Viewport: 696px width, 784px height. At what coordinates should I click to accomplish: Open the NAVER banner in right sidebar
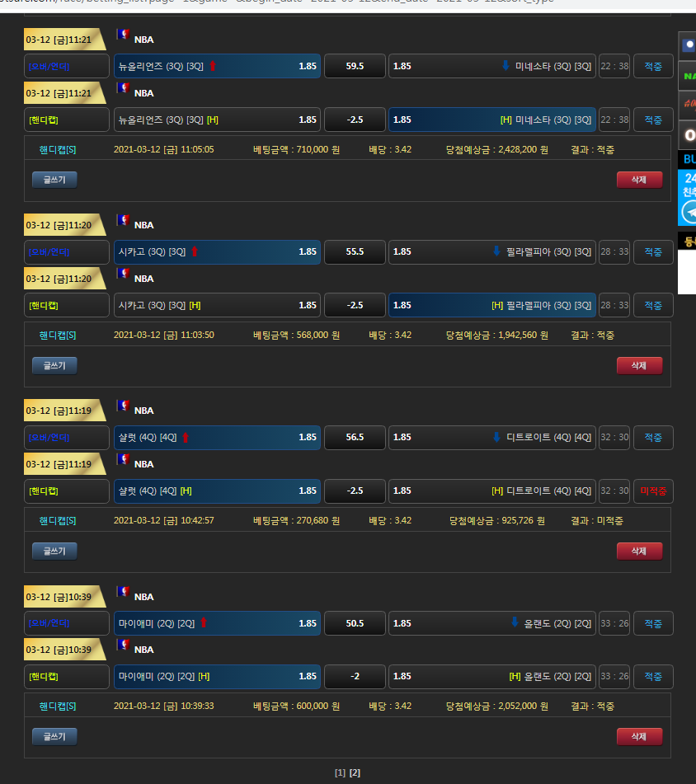[x=688, y=76]
